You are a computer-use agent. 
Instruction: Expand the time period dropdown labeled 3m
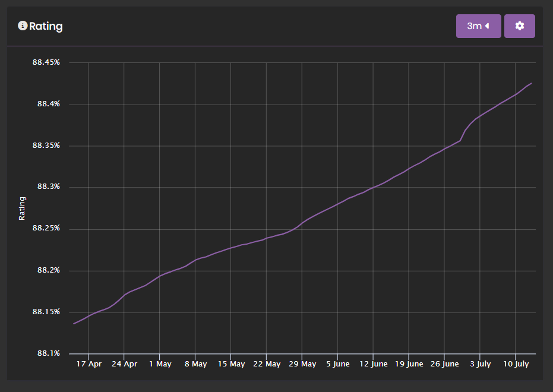(478, 26)
